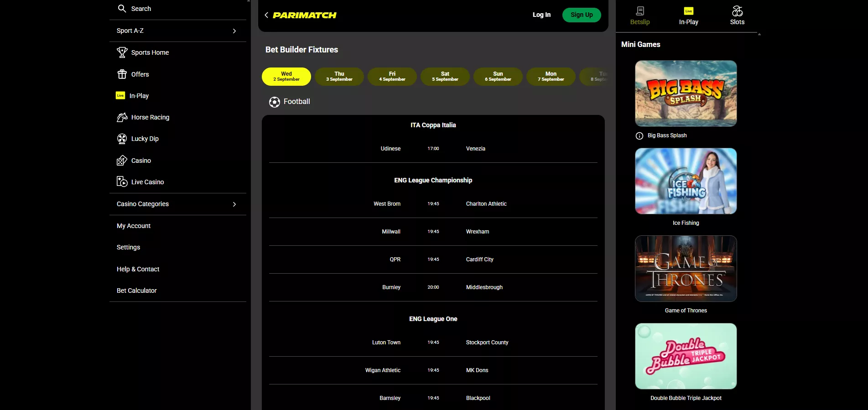Screen dimensions: 868x410
Task: Select the Sun 6 September date tab
Action: 498,76
